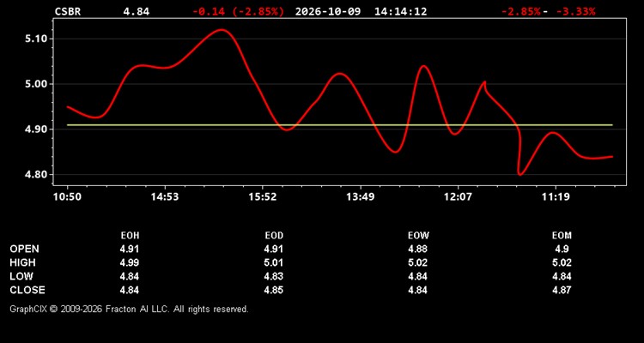The height and width of the screenshot is (343, 644).
Task: Click the EOW LOW value 4.84
Action: pos(418,276)
